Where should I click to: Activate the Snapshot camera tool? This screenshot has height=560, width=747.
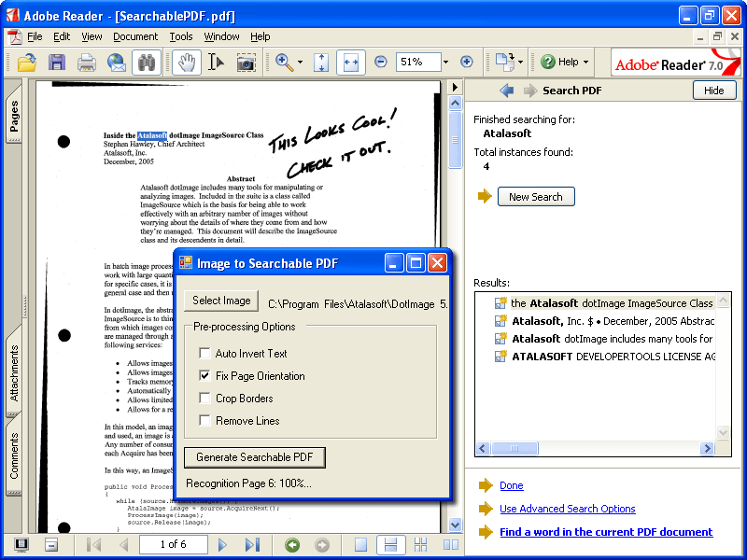[246, 63]
